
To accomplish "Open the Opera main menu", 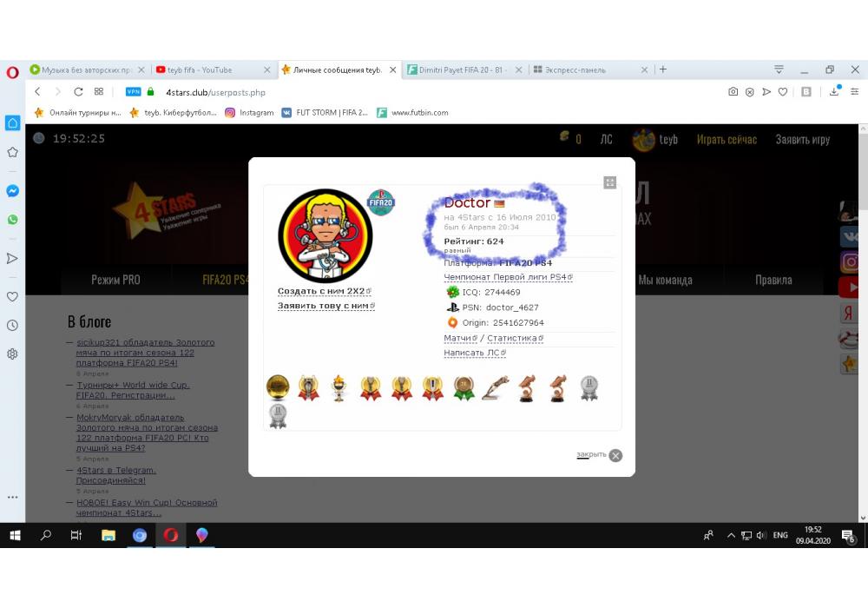I will click(x=12, y=71).
